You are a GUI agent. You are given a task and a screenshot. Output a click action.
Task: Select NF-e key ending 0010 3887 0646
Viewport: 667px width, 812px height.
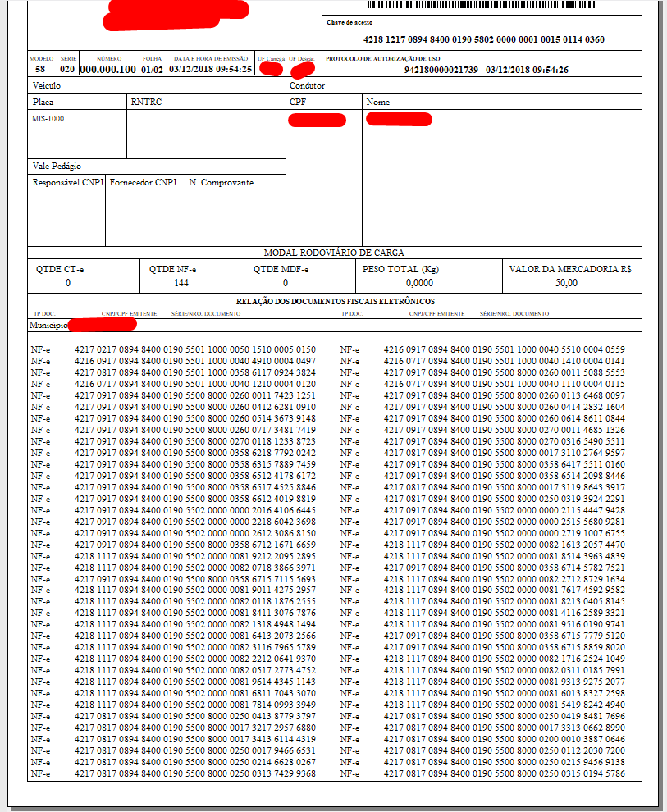click(504, 740)
